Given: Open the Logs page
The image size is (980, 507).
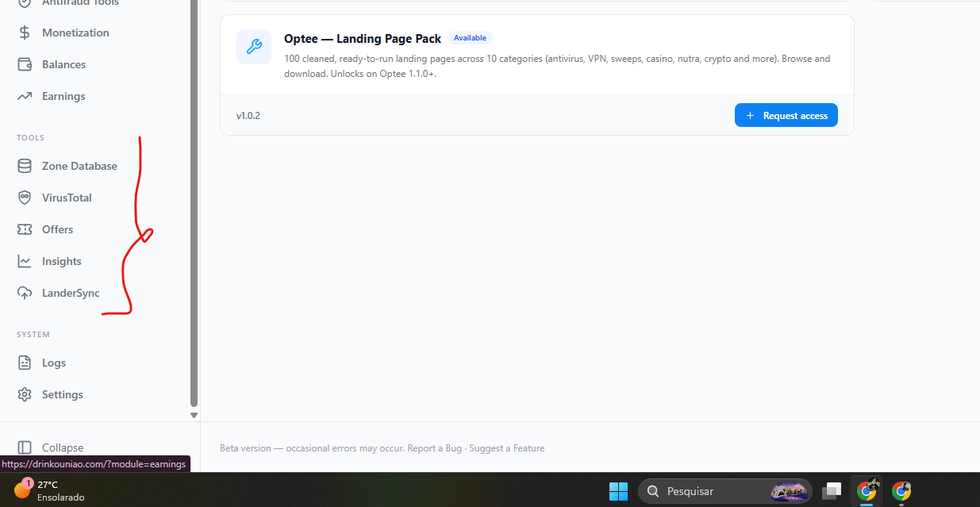Looking at the screenshot, I should (54, 363).
